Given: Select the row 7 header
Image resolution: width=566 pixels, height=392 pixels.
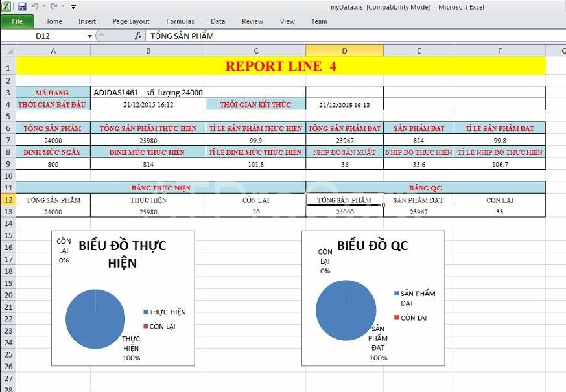Looking at the screenshot, I should coord(7,140).
